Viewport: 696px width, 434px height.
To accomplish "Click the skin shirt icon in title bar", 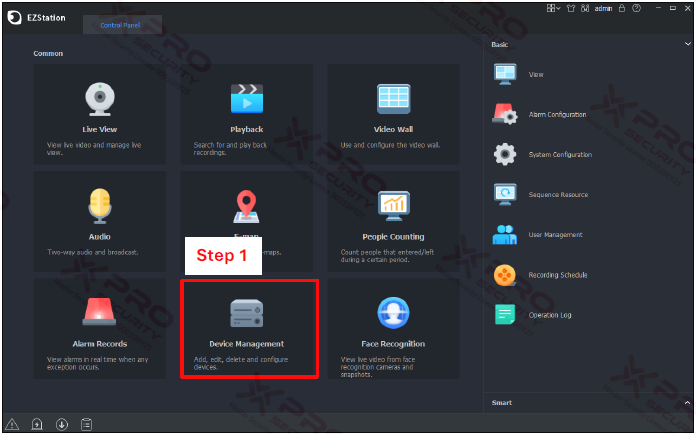I will 571,8.
